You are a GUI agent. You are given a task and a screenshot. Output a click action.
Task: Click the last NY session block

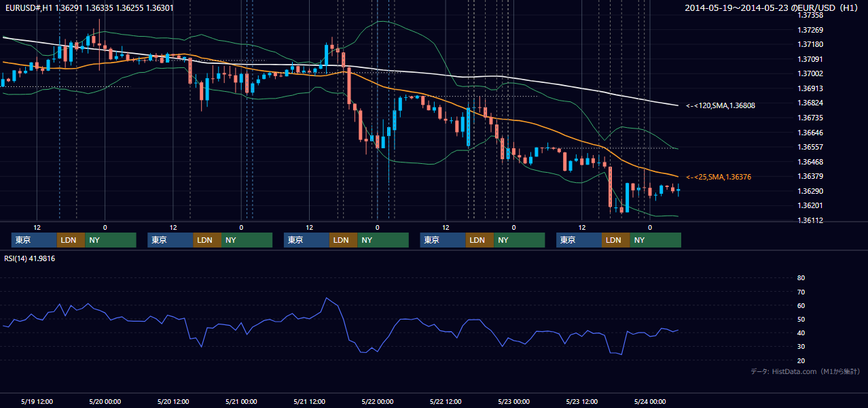[x=655, y=240]
